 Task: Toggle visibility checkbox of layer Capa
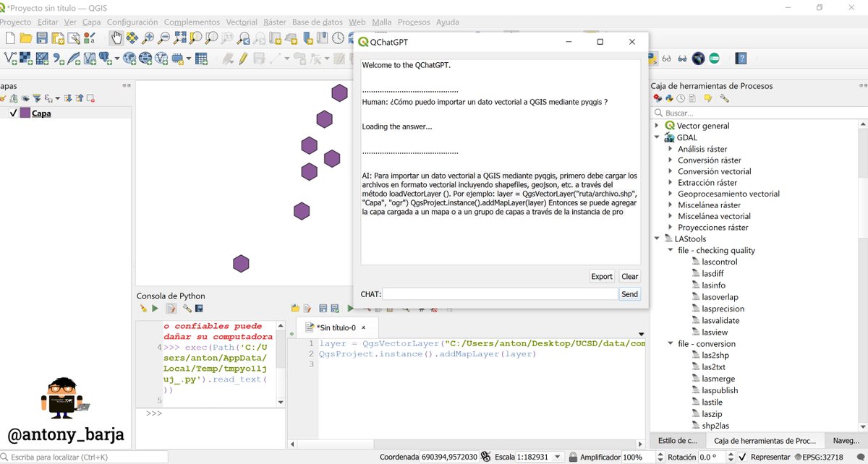click(x=13, y=113)
